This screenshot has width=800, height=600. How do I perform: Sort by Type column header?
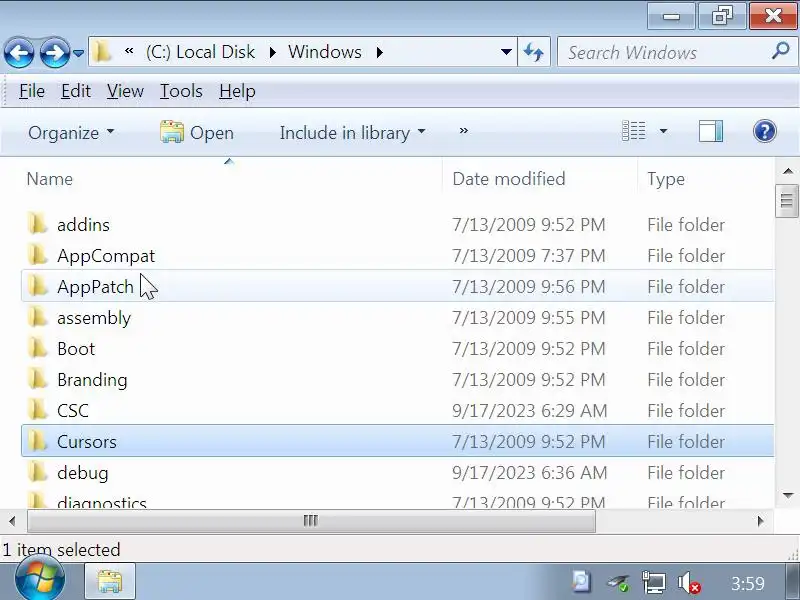point(666,180)
